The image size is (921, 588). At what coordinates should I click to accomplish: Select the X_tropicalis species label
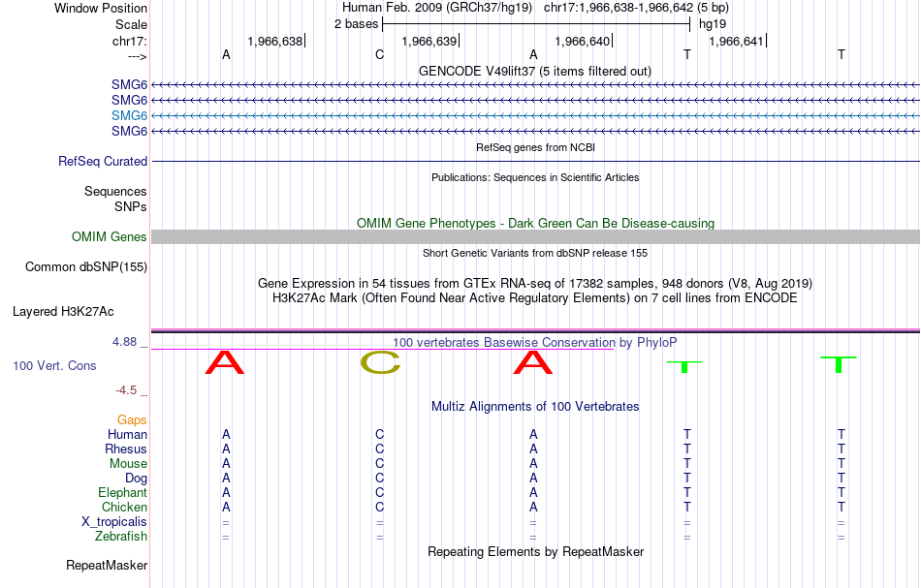pyautogui.click(x=114, y=522)
